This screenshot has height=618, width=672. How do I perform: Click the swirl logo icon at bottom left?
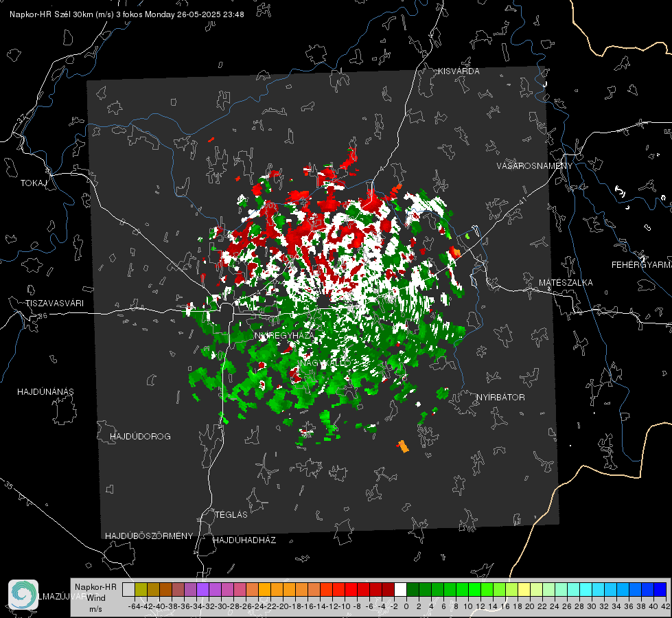pyautogui.click(x=23, y=595)
